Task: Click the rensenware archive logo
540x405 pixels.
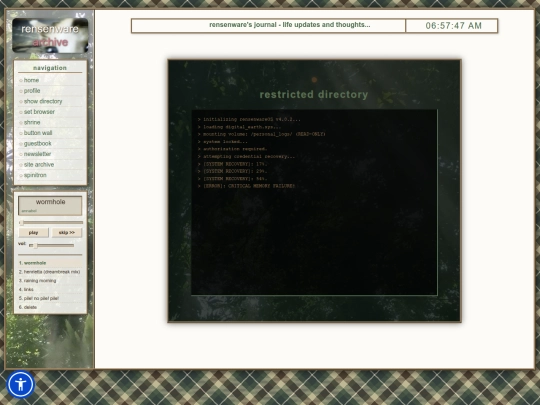Action: coord(50,35)
